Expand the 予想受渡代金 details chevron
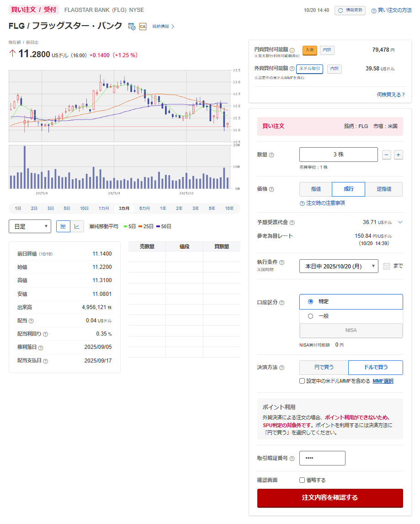Image resolution: width=420 pixels, height=524 pixels. tap(400, 222)
